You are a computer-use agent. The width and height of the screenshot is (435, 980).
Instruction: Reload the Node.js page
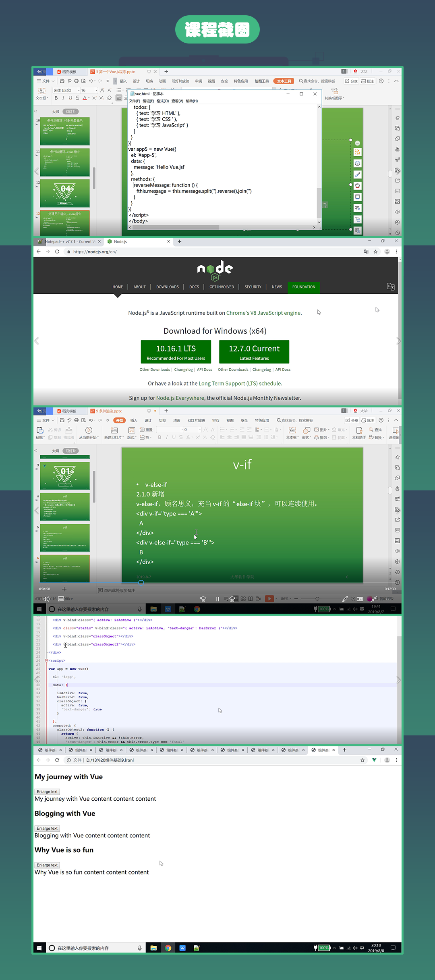coord(57,251)
